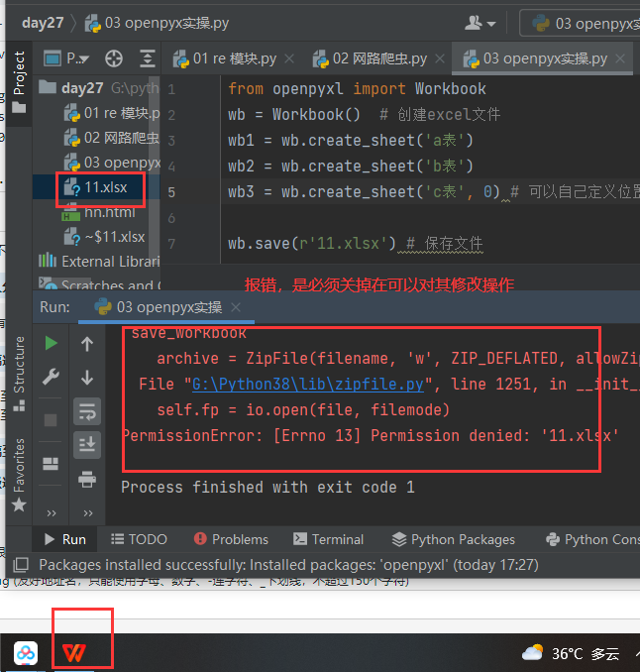
Task: Click Process finished with exit code 1
Action: [x=267, y=487]
